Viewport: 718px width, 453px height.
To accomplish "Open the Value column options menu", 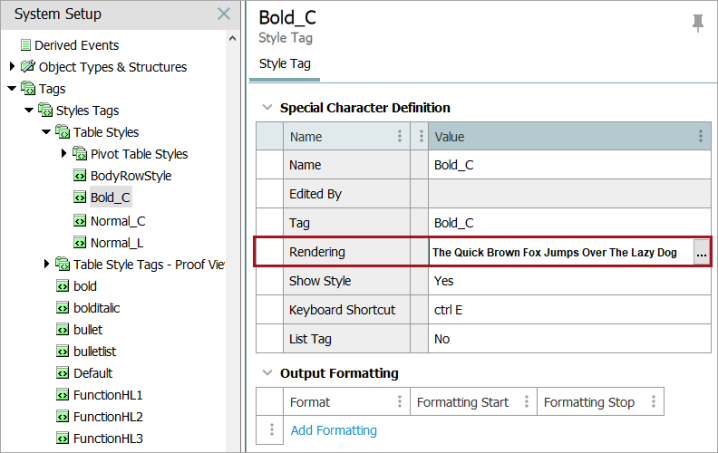I will click(701, 136).
